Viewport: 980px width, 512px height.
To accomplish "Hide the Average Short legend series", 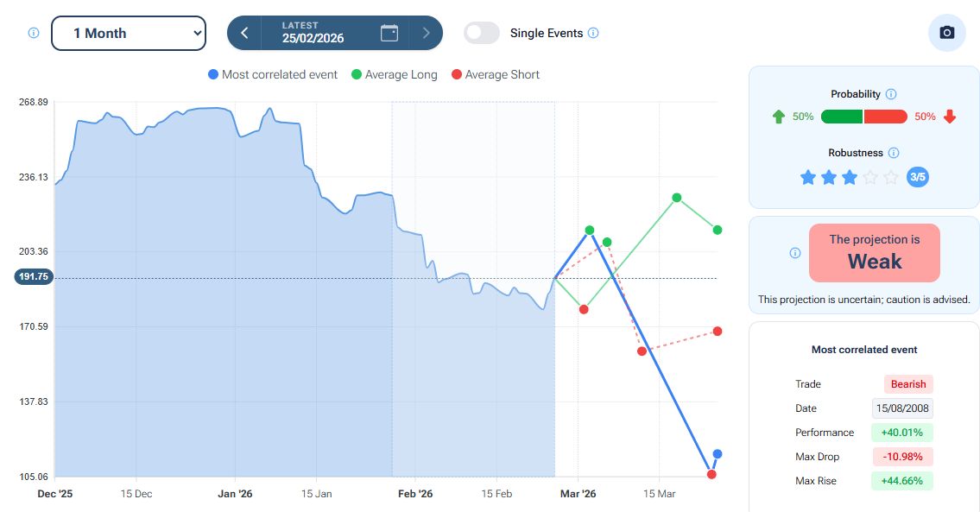I will click(495, 75).
